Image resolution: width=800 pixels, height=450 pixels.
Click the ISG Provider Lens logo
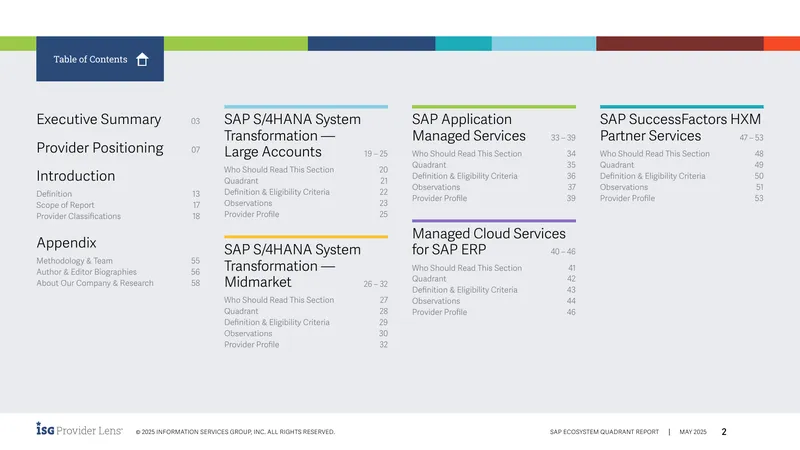pos(79,429)
